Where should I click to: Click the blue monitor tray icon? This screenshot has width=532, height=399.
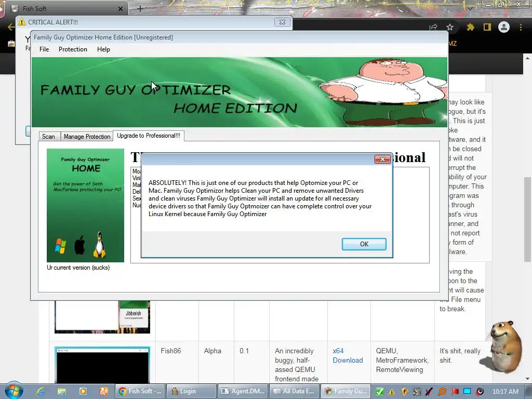point(467,392)
